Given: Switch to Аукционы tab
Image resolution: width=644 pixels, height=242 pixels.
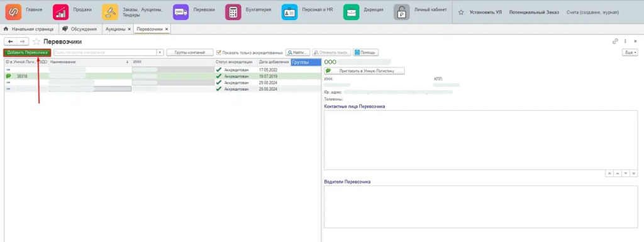Looking at the screenshot, I should coord(115,29).
